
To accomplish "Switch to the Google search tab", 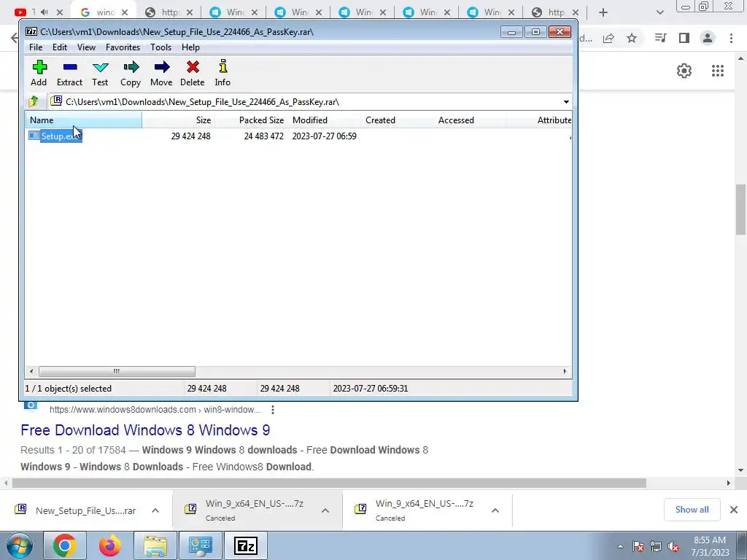I will 105,12.
